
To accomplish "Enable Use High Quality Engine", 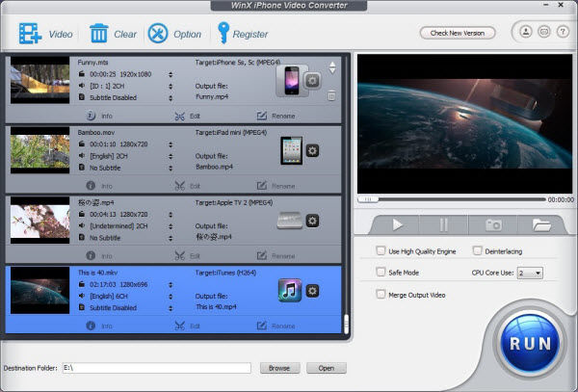I will point(381,250).
